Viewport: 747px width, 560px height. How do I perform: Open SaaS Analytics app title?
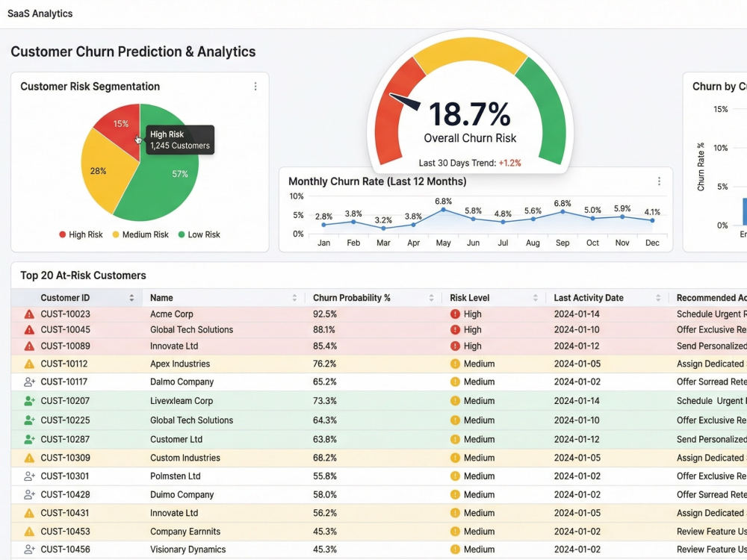tap(40, 13)
